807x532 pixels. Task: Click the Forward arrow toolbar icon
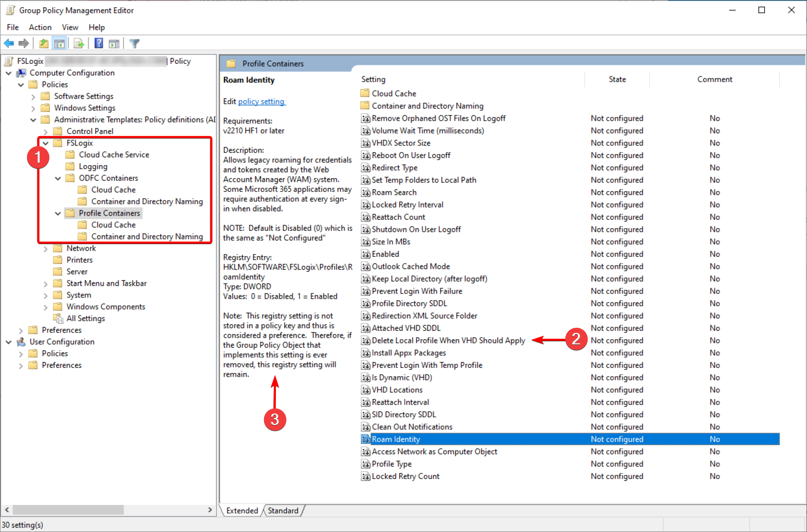coord(23,44)
